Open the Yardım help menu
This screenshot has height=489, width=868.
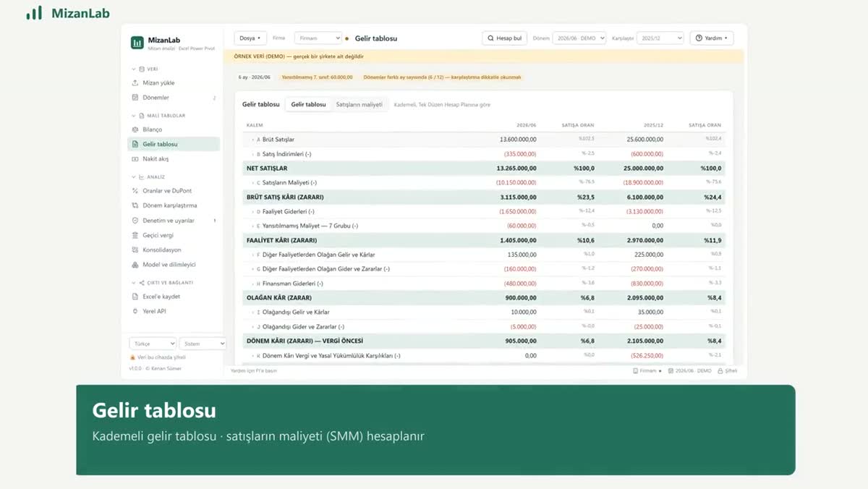712,38
